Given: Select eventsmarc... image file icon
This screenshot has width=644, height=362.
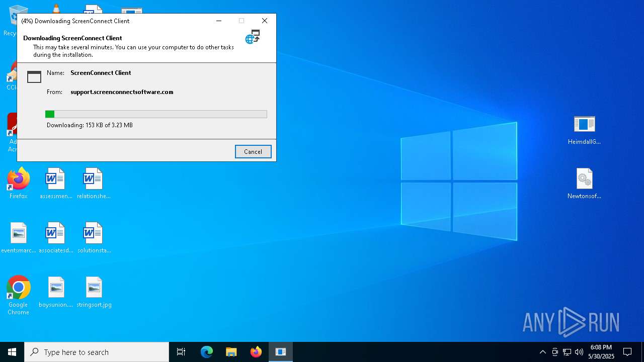Looking at the screenshot, I should pos(19,238).
